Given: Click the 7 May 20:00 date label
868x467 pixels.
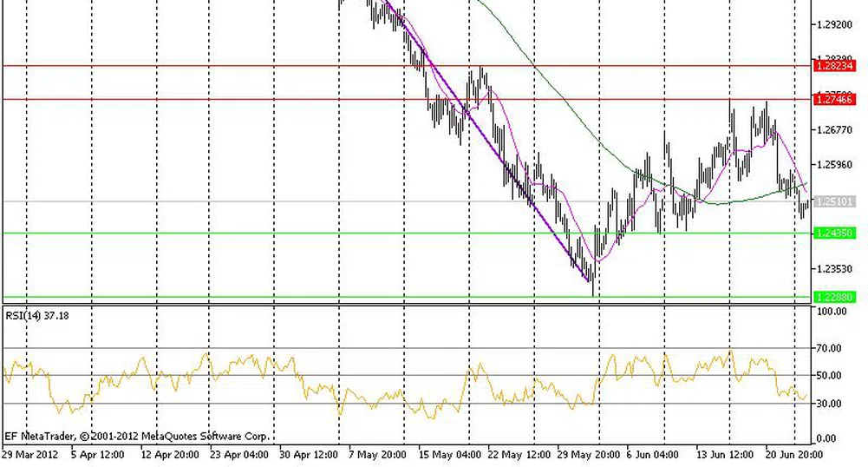Looking at the screenshot, I should (x=375, y=454).
